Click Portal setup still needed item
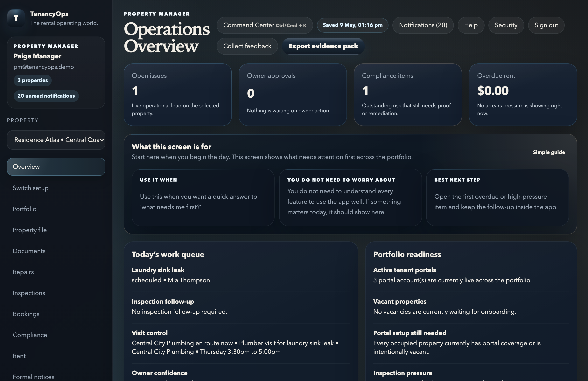Viewport: 588px width, 381px height. point(471,342)
